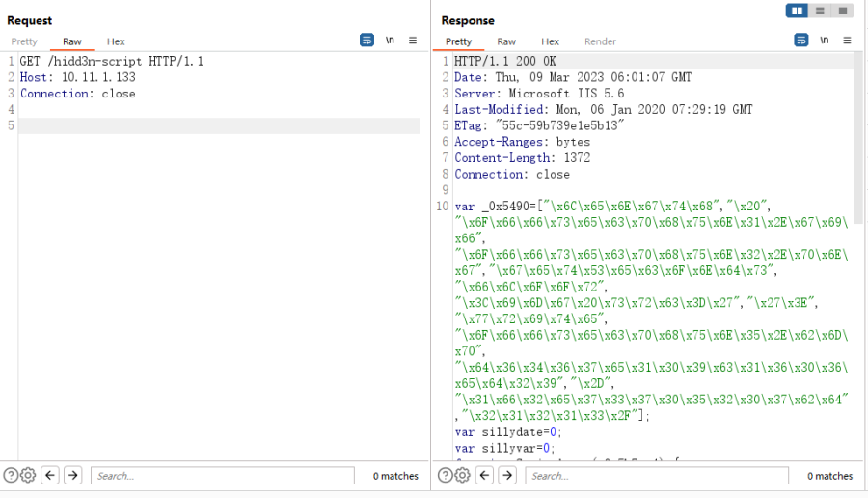Click the 'Content-Length: 1372' header
868x498 pixels.
tap(523, 158)
